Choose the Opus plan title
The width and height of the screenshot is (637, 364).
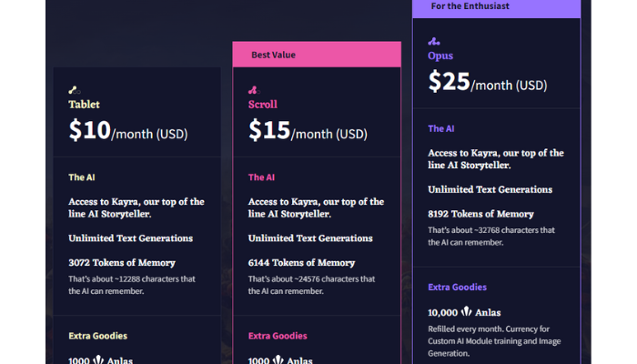click(x=440, y=56)
